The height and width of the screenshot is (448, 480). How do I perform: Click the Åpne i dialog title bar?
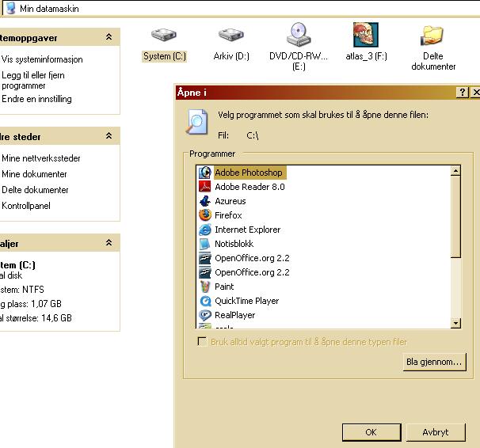[x=315, y=92]
